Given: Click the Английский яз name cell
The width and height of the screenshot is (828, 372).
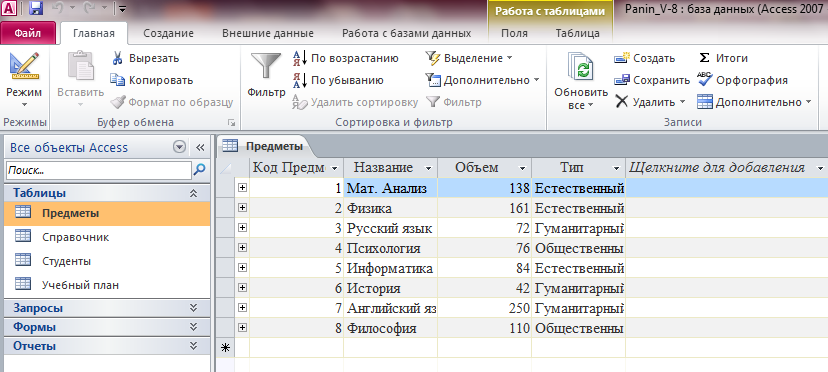Looking at the screenshot, I should click(390, 309).
